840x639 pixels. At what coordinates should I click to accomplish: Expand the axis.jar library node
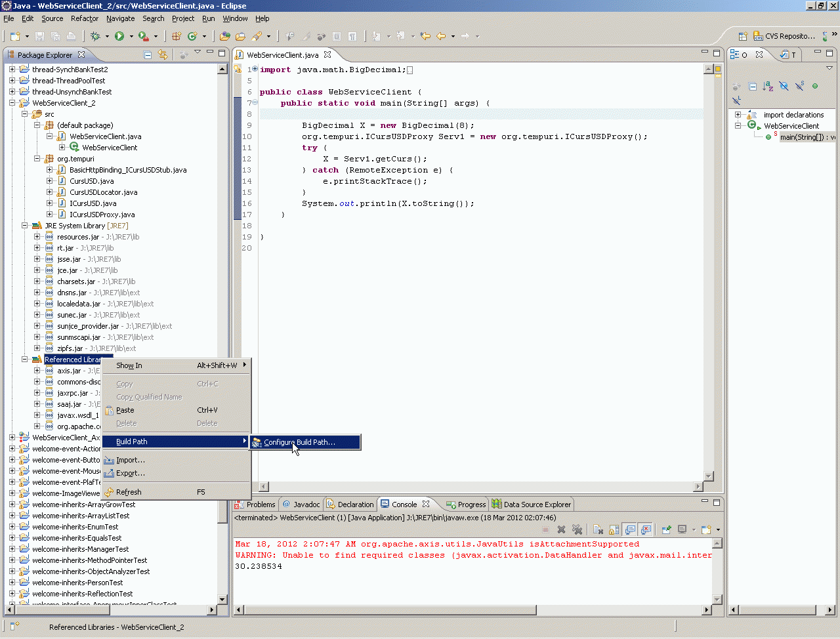37,371
